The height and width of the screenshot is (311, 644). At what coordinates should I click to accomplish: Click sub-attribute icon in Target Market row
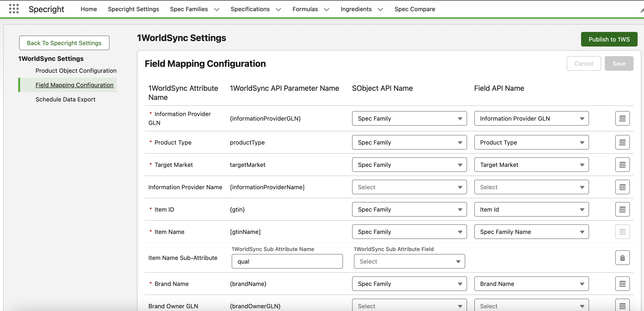(622, 165)
